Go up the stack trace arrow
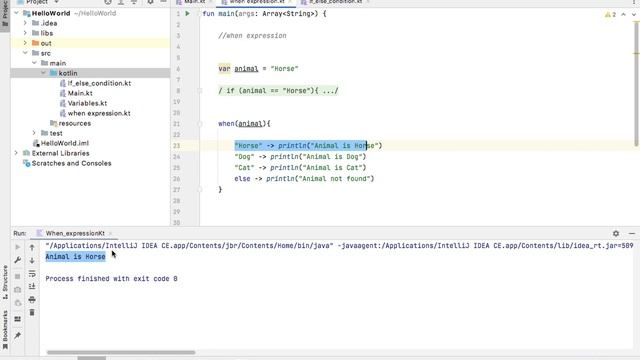Image resolution: width=640 pixels, height=360 pixels. pos(32,247)
